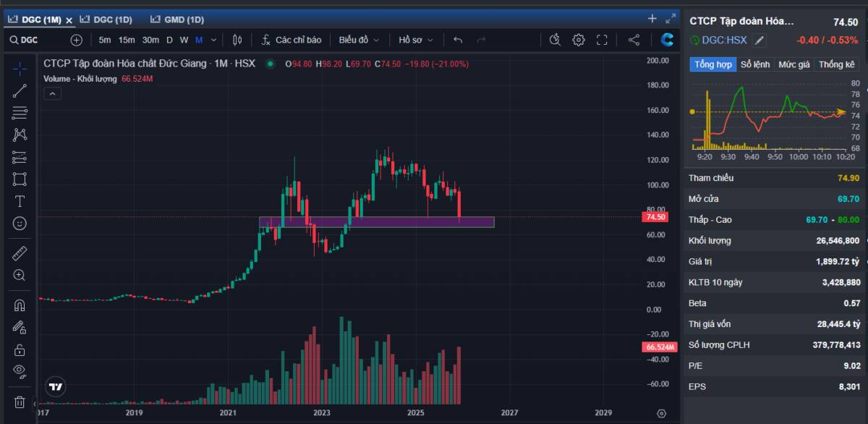Click the P/E value 9.02

pyautogui.click(x=851, y=366)
